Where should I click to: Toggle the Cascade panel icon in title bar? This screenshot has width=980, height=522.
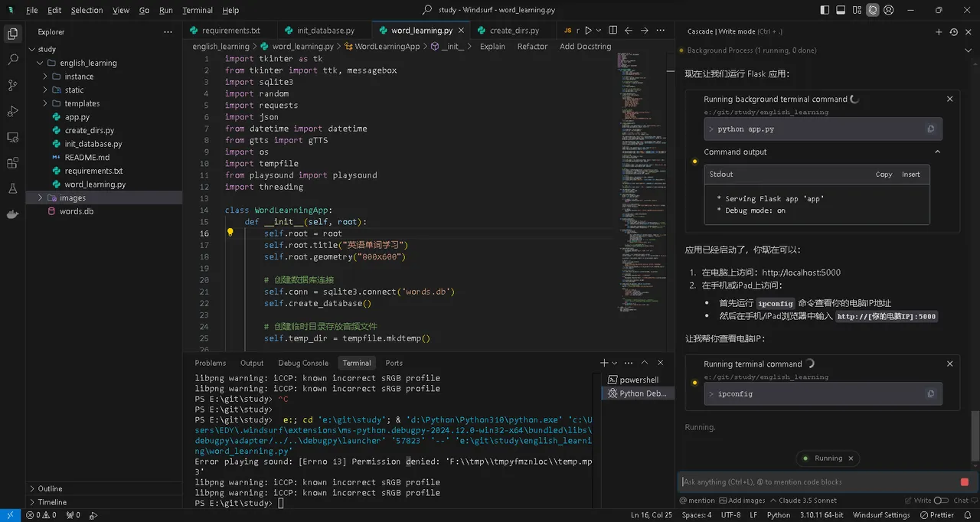(873, 10)
